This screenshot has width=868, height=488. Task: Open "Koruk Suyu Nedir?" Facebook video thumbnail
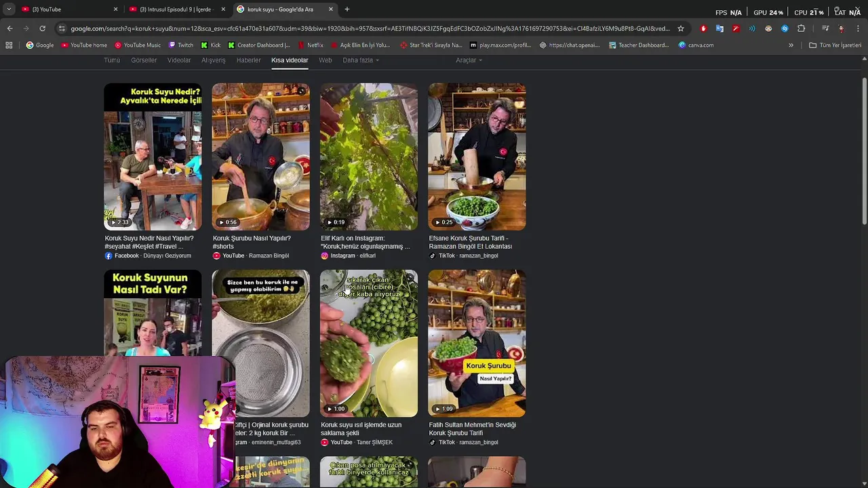(x=153, y=157)
